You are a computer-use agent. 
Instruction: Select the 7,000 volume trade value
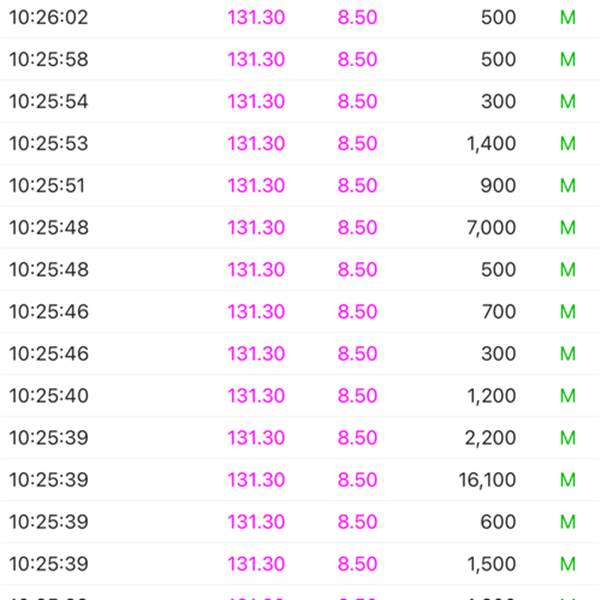coord(491,228)
